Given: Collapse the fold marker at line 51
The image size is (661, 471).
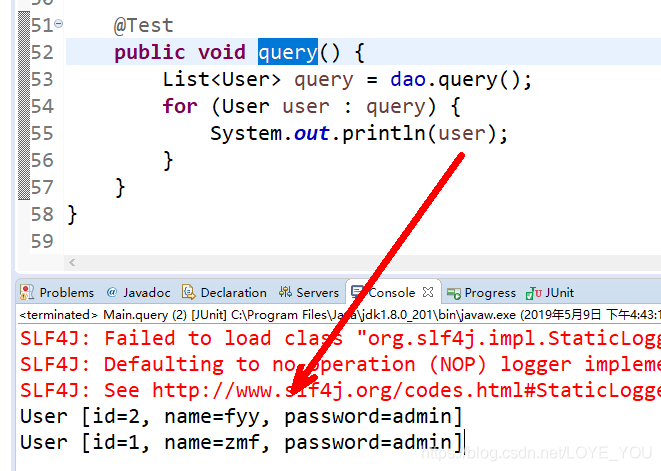Looking at the screenshot, I should click(59, 24).
